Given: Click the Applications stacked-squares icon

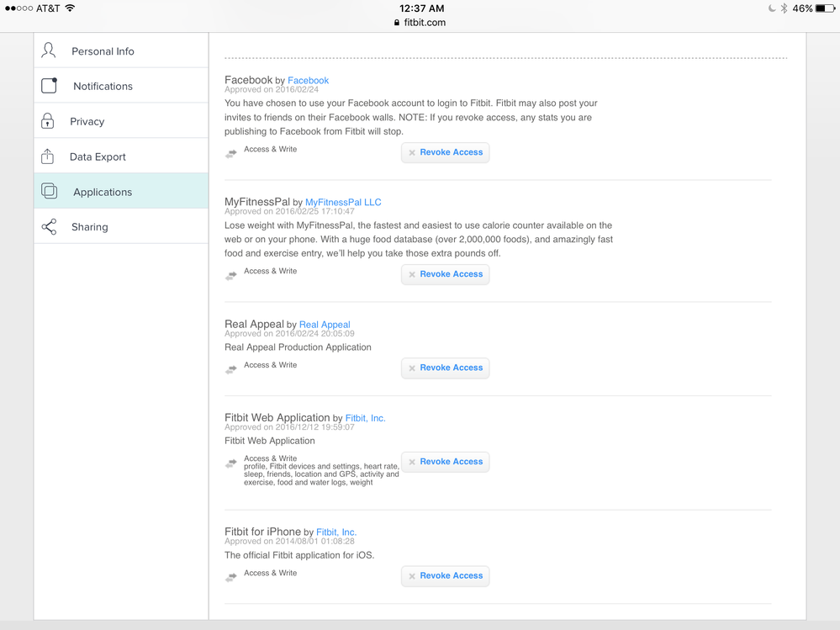Looking at the screenshot, I should pos(49,191).
